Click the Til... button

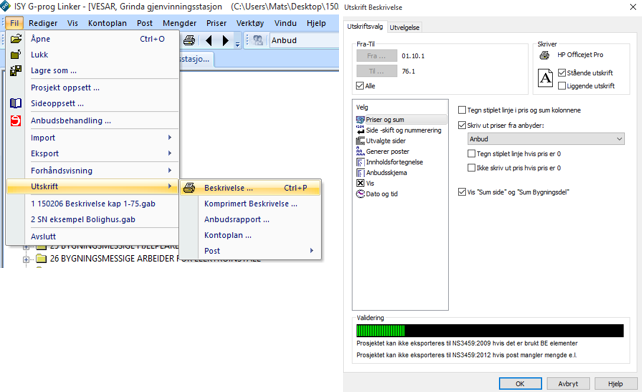tap(376, 71)
